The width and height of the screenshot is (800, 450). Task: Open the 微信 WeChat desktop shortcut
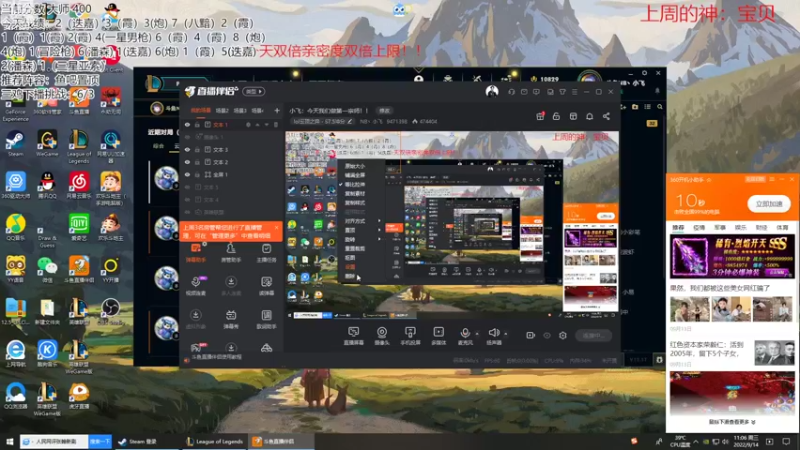[x=47, y=269]
